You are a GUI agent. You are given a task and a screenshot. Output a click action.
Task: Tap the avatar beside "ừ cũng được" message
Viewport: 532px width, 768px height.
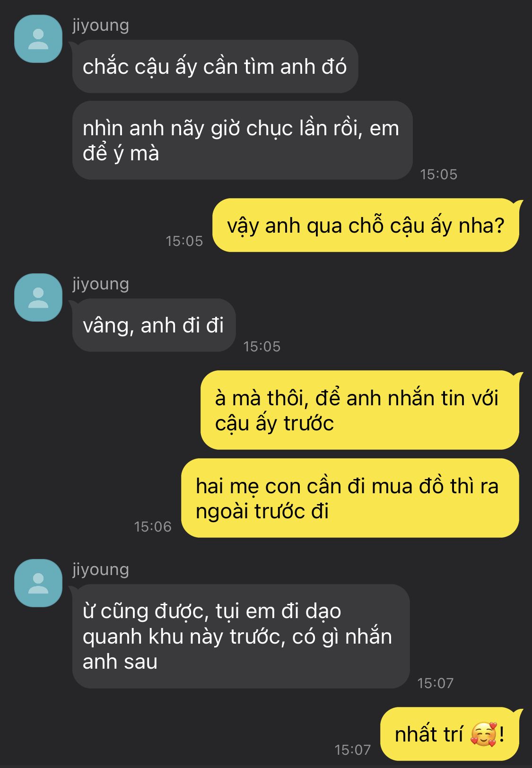coord(38,583)
